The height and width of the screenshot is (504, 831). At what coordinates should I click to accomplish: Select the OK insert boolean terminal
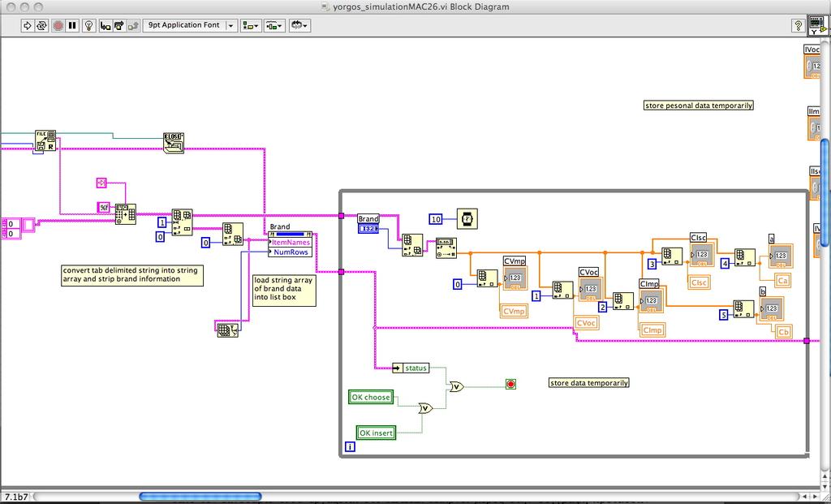(376, 433)
